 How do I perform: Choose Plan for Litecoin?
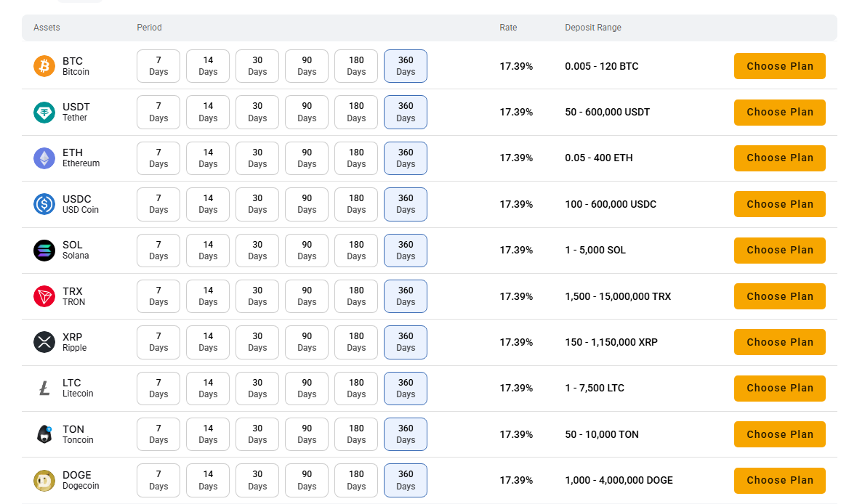tap(780, 388)
